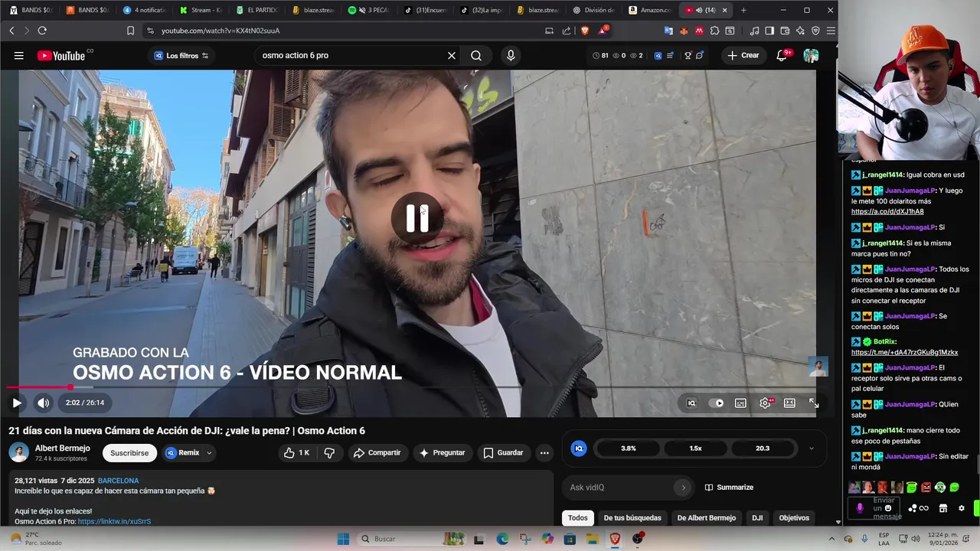Viewport: 980px width, 551px height.
Task: Open YouTube notifications bell
Action: tap(782, 55)
